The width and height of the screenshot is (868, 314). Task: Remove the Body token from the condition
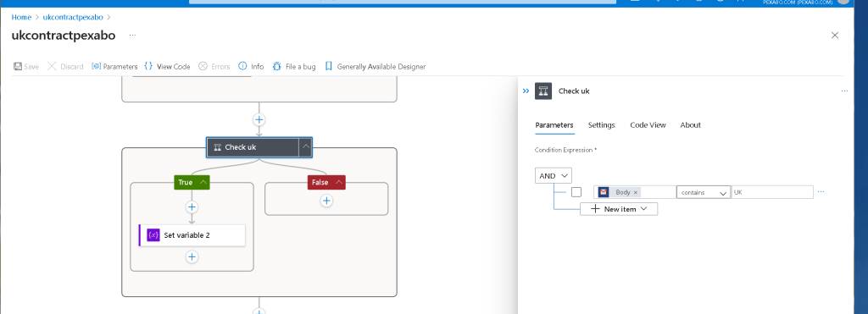pos(636,192)
